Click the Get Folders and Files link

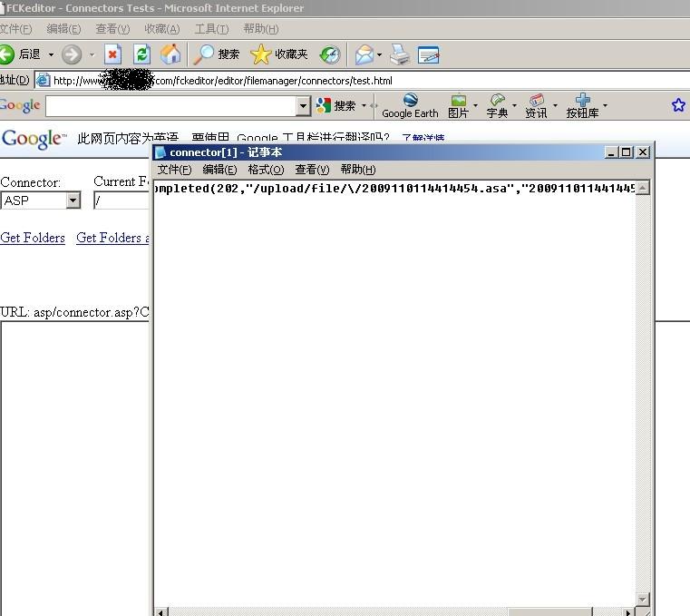[x=112, y=238]
